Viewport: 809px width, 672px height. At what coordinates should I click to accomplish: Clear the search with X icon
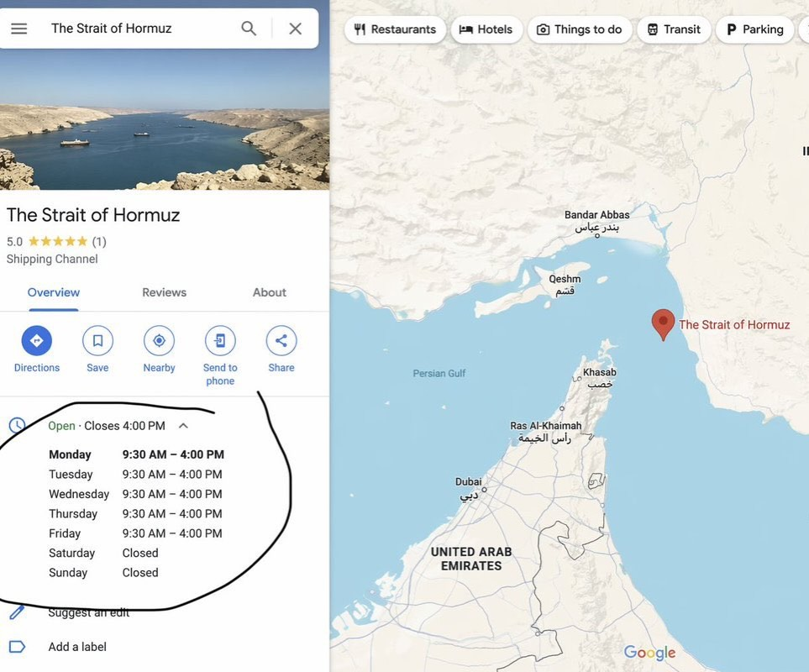(x=295, y=29)
